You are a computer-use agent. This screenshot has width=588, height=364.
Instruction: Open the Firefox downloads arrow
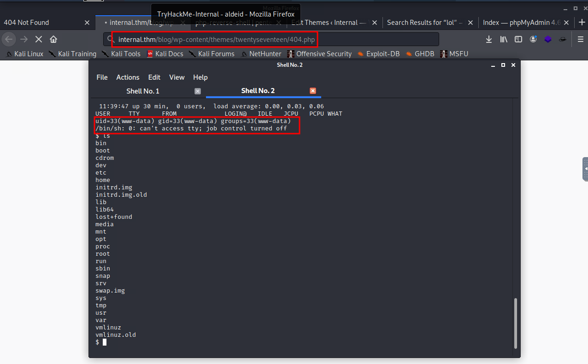point(489,40)
